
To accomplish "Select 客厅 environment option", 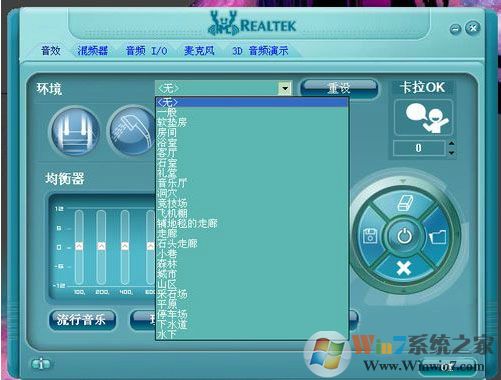I will pos(252,152).
